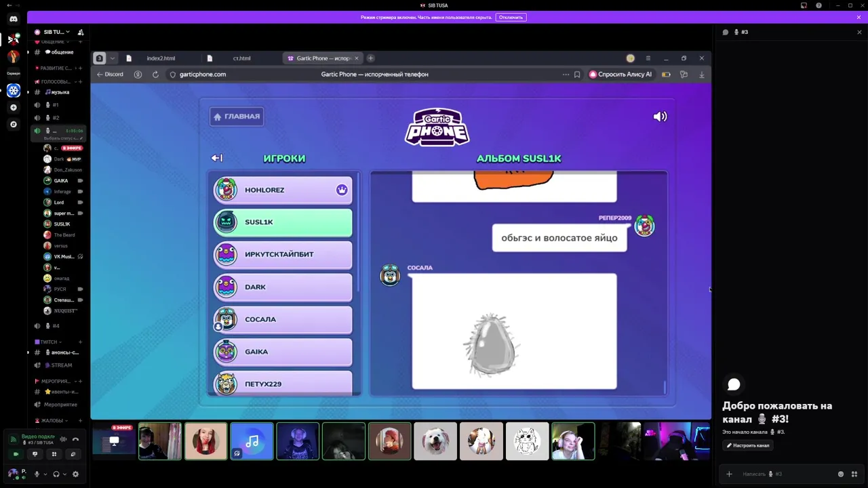868x488 pixels.
Task: Switch to the index2.html browser tab
Action: coord(161,58)
